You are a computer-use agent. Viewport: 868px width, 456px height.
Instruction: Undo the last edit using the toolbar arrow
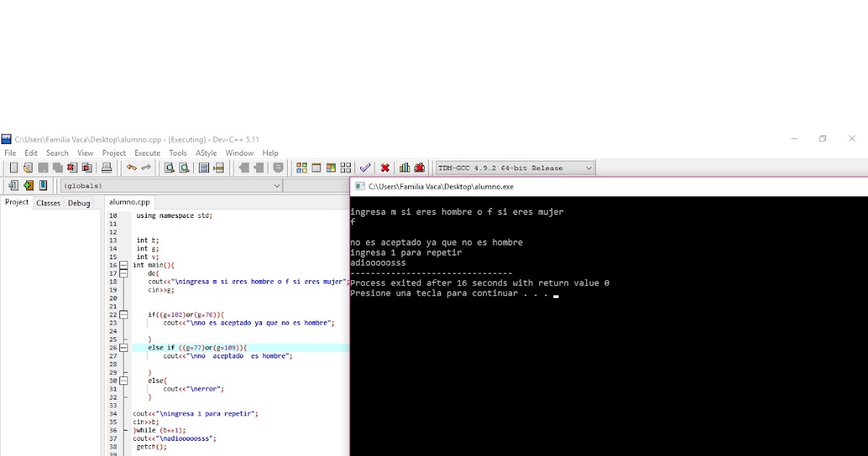tap(130, 167)
